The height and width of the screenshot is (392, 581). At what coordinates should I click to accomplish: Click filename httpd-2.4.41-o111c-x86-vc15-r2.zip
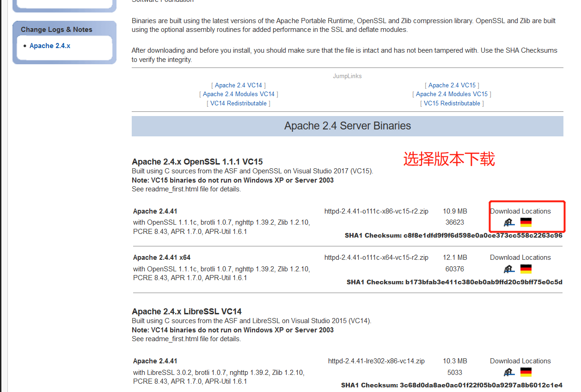376,211
